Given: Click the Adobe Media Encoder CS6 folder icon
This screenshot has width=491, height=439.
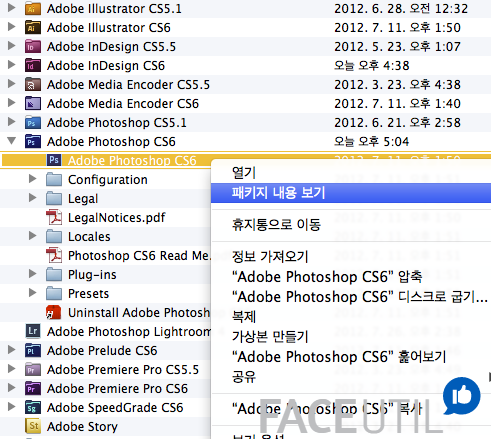Looking at the screenshot, I should (33, 104).
